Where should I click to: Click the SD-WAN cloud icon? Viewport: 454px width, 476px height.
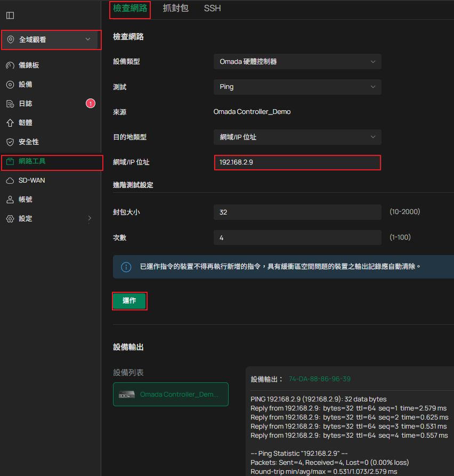click(x=10, y=180)
